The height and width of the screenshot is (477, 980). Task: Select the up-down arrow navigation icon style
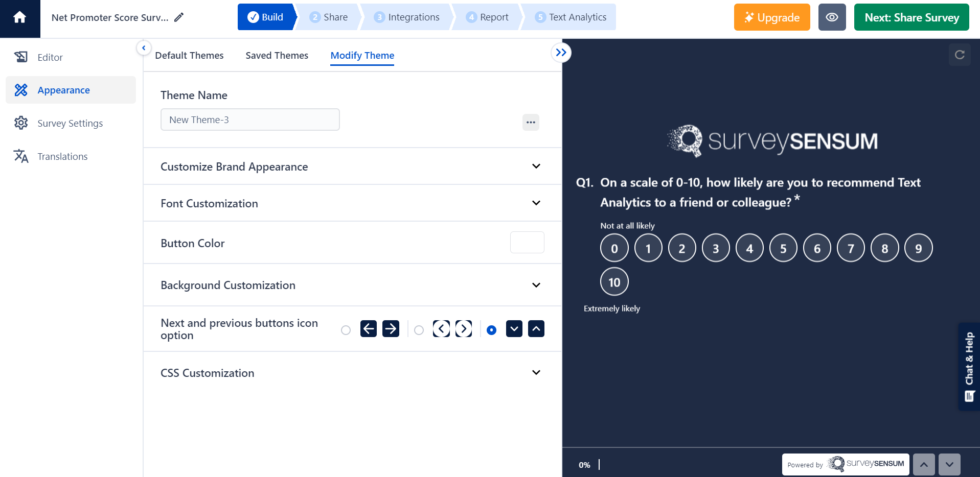pyautogui.click(x=491, y=330)
